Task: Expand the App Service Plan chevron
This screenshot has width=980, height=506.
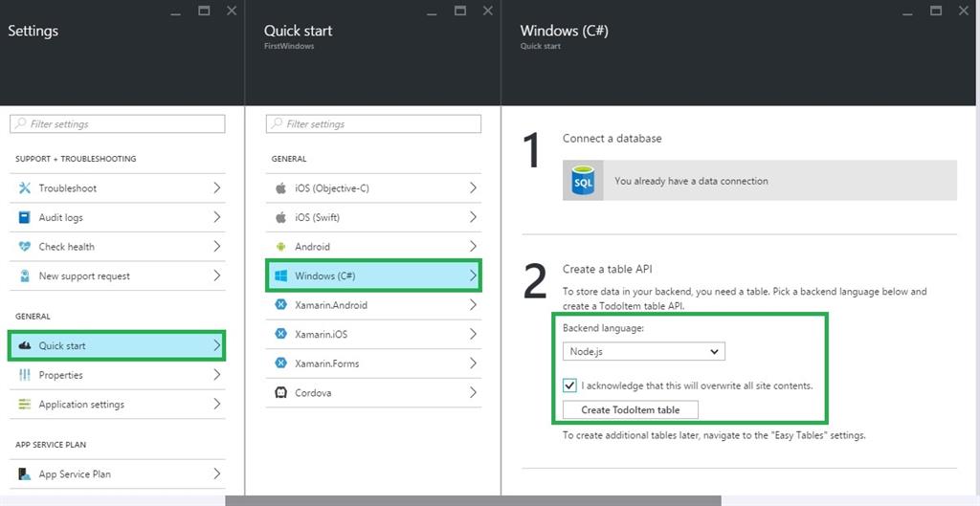Action: tap(217, 474)
